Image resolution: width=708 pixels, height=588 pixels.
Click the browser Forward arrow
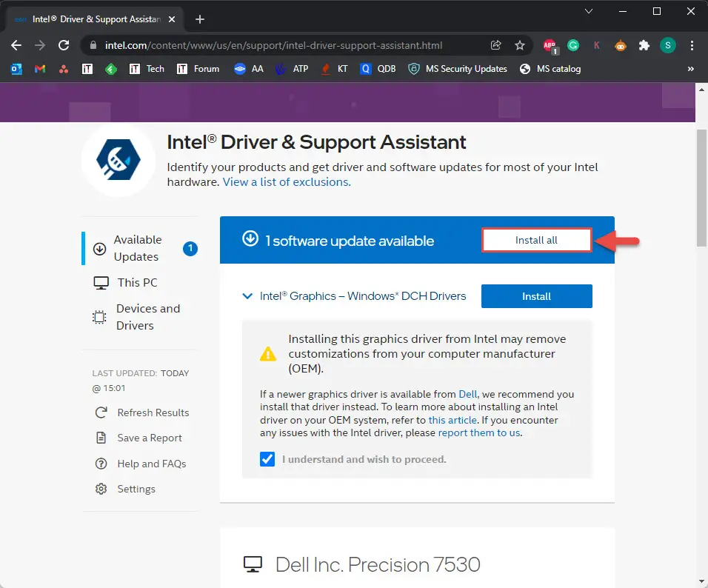(40, 45)
